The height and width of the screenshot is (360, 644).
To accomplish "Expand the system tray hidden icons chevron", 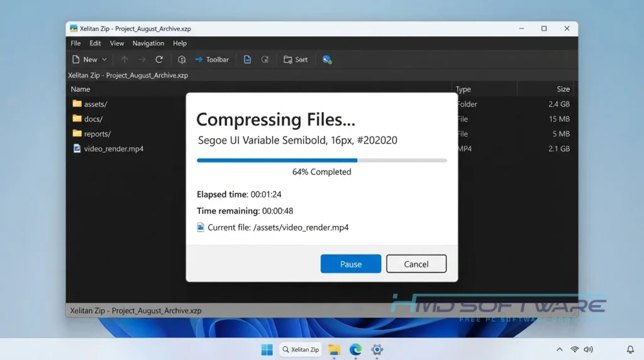I will (x=559, y=350).
